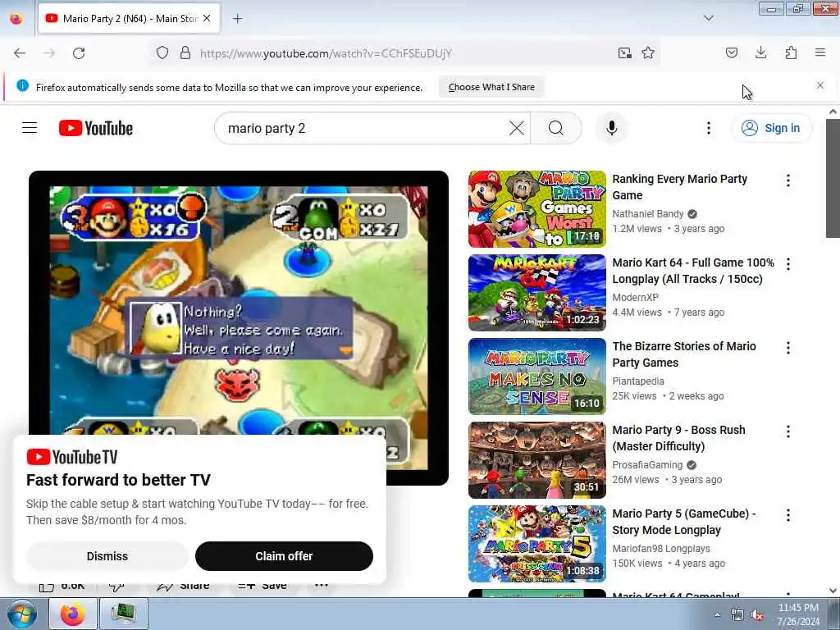This screenshot has height=630, width=840.
Task: Open the Firefox application menu
Action: click(x=820, y=52)
